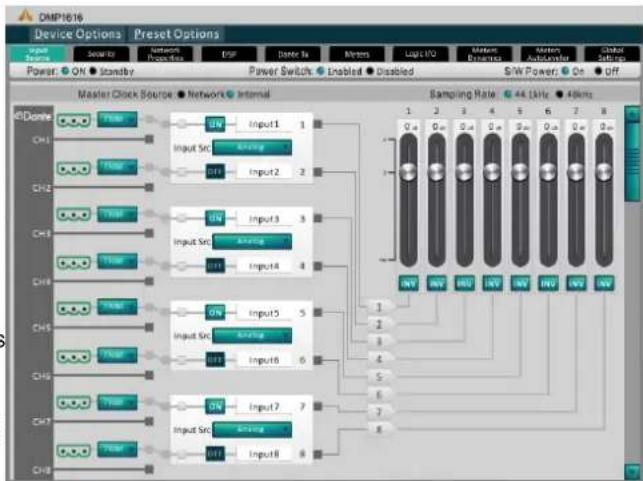The height and width of the screenshot is (481, 643).
Task: Switch to the Logic I/O tab
Action: (x=421, y=54)
